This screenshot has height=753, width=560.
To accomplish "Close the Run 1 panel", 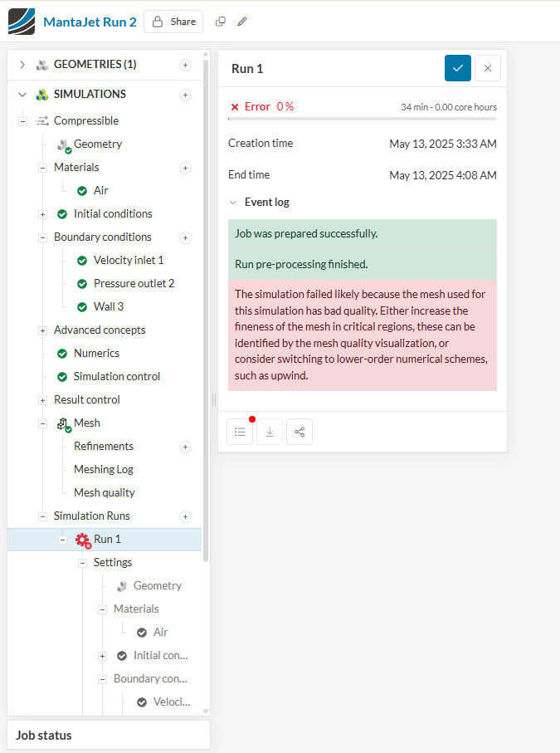I will pos(488,68).
